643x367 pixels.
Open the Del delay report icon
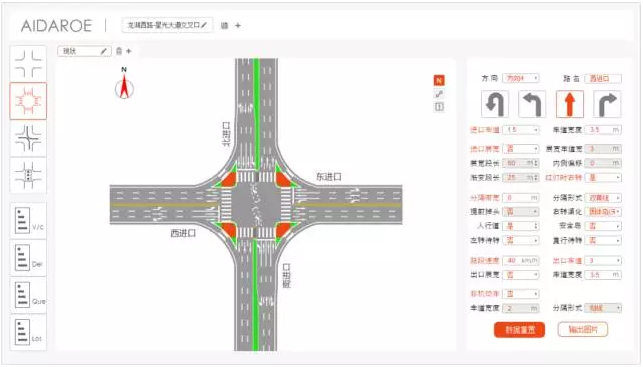(x=28, y=258)
